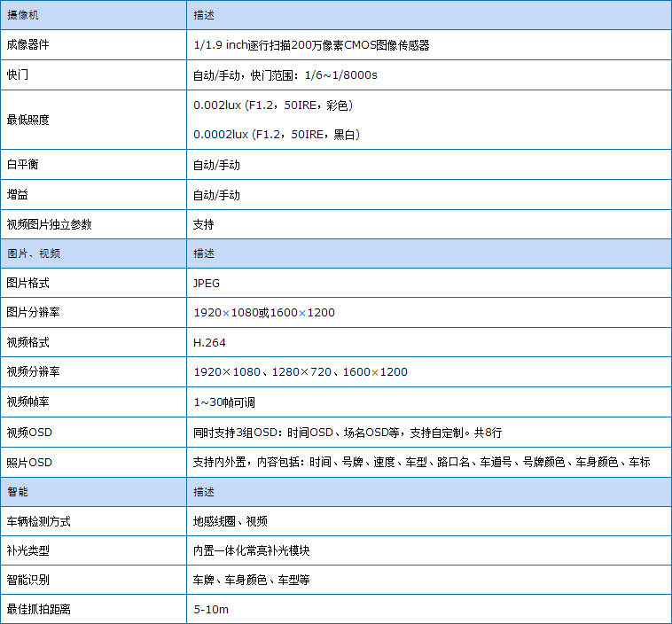Click the 1~30帧可调 frame rate value
Viewport: 672px width, 624px height.
tap(224, 402)
